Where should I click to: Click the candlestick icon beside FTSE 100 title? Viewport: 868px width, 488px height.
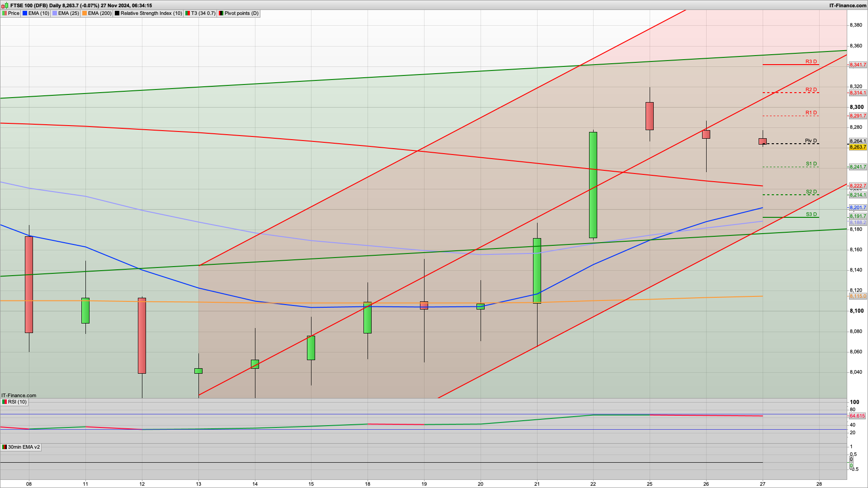(5, 5)
